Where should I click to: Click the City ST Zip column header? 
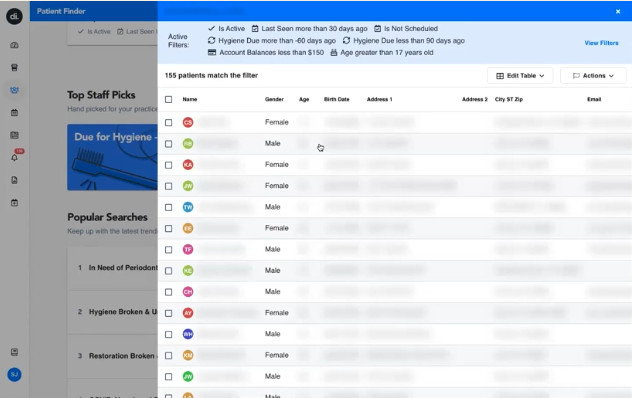[509, 99]
